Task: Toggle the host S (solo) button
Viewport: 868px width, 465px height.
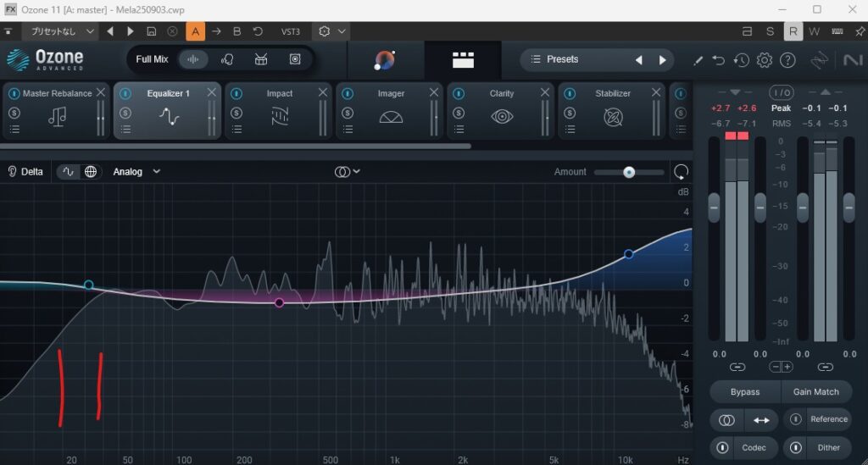Action: pyautogui.click(x=770, y=31)
